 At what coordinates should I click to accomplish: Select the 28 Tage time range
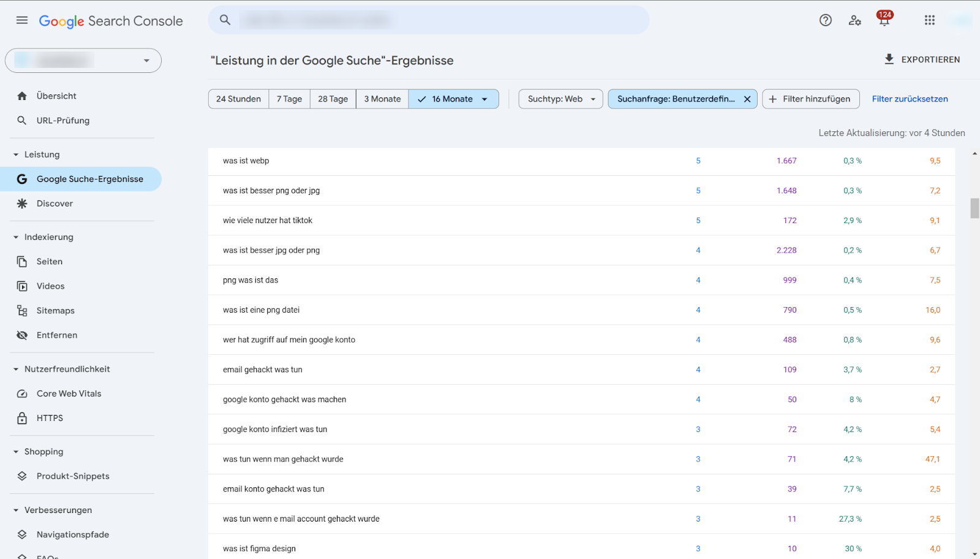(333, 99)
